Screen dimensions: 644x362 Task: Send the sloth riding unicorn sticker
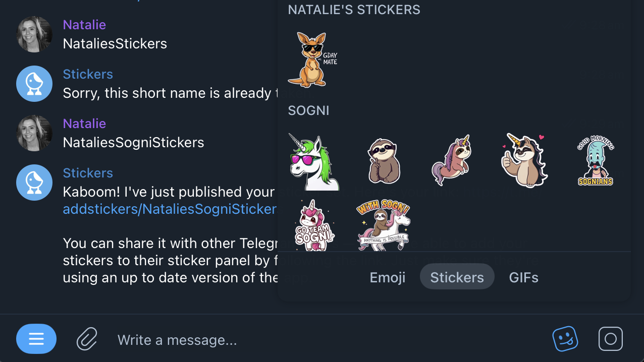pyautogui.click(x=383, y=225)
